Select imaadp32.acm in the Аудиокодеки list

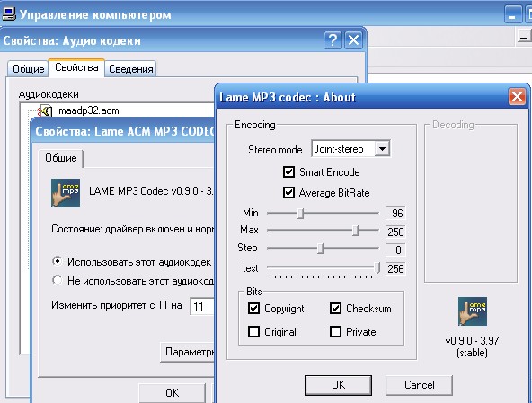(x=88, y=110)
